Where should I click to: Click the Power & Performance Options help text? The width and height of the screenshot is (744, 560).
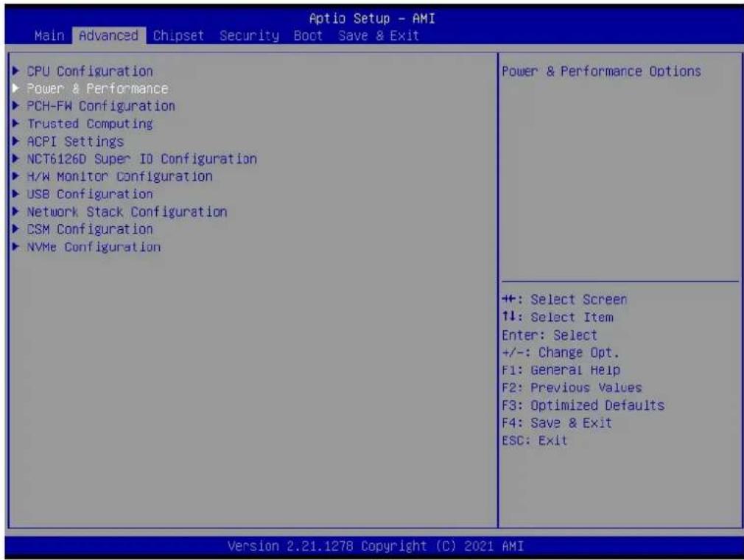pos(601,71)
